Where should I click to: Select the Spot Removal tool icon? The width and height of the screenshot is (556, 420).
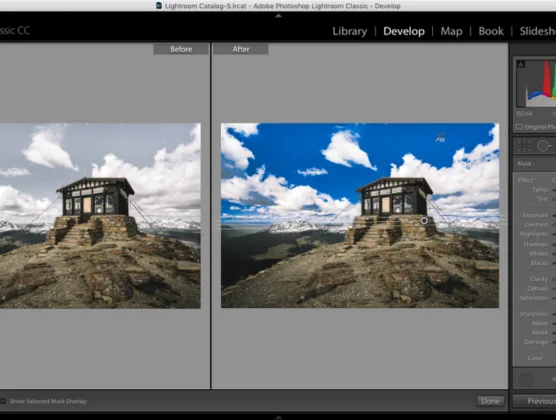pos(544,146)
